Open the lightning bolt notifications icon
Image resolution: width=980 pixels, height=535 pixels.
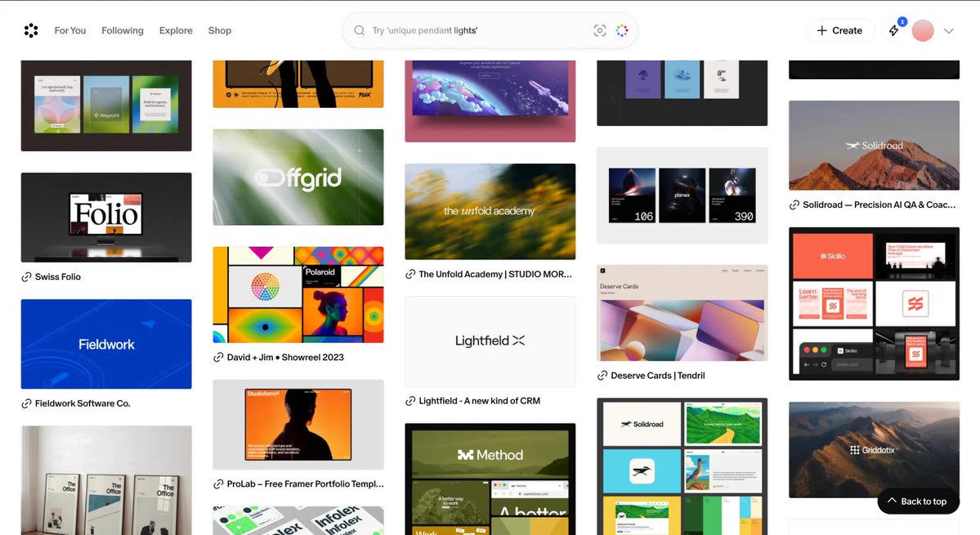click(x=893, y=30)
